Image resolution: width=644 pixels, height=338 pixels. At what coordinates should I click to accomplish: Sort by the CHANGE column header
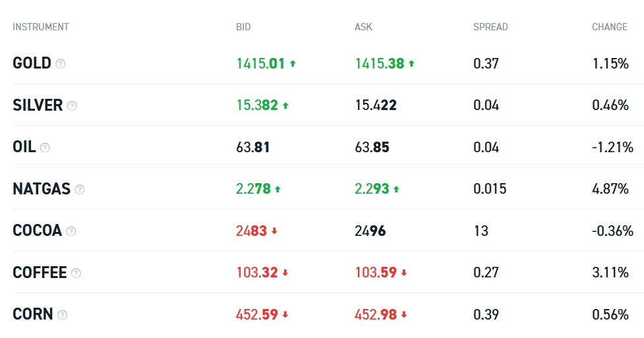[x=609, y=27]
